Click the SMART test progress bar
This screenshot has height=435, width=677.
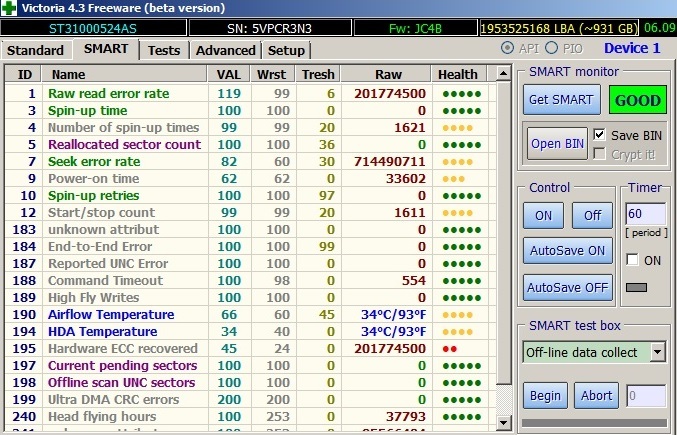(x=595, y=423)
